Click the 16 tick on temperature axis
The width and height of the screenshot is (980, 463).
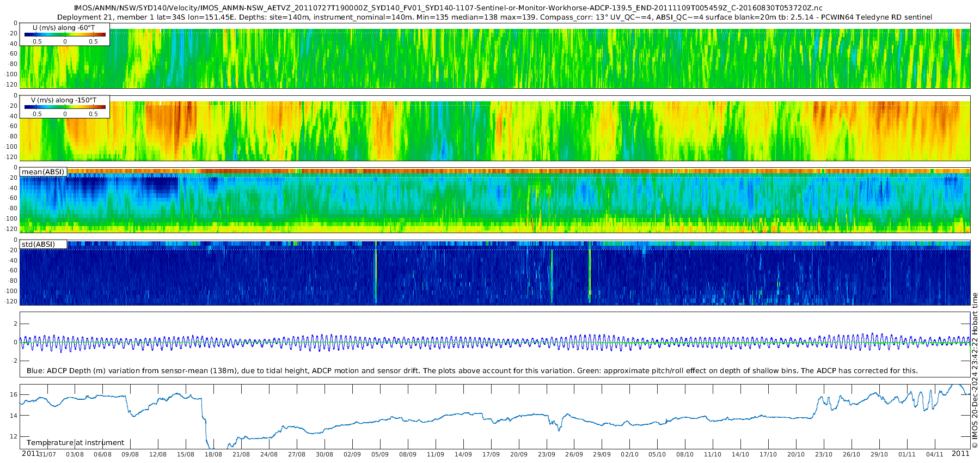coord(14,394)
